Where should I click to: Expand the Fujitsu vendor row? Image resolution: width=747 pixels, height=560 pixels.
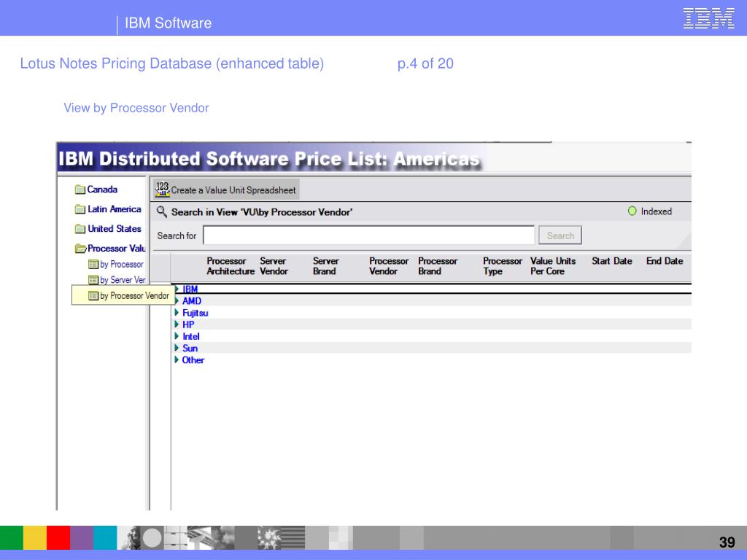click(177, 312)
